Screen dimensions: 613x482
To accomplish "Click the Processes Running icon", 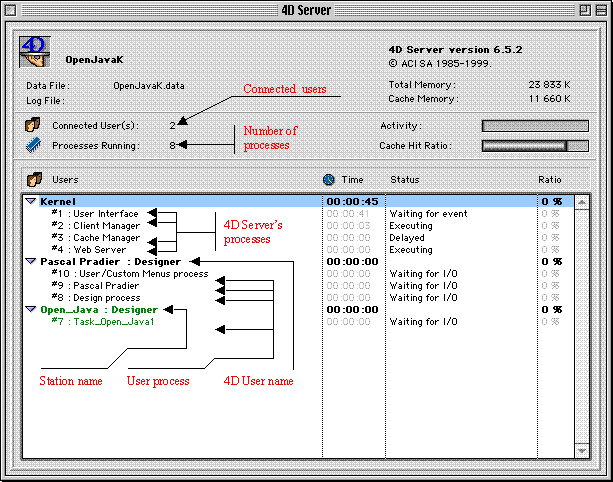I will coord(32,145).
